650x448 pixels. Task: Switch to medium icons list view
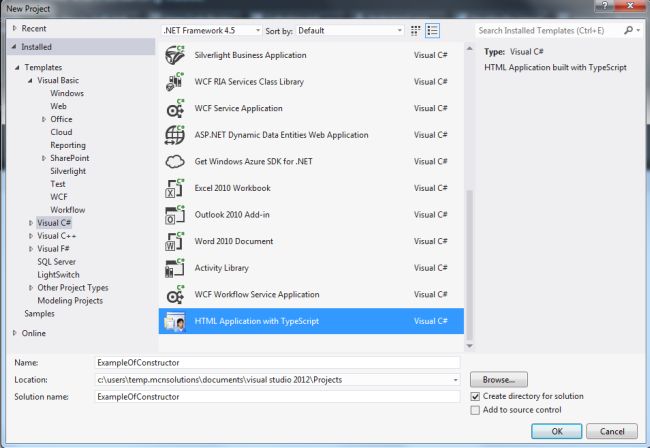coord(432,31)
